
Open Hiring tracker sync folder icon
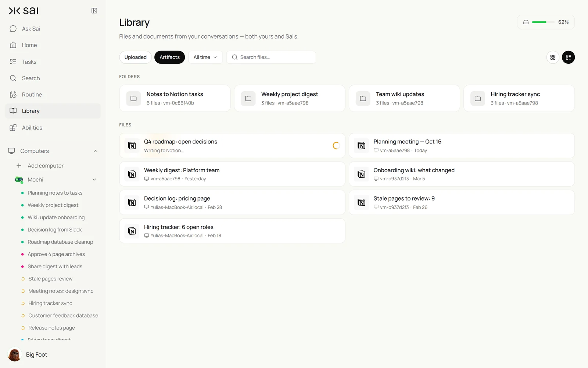477,98
